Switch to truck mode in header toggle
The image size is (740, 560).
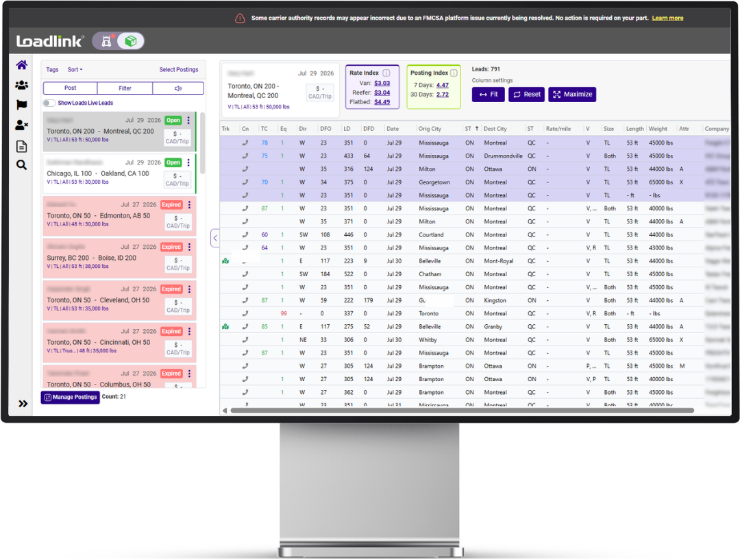(x=107, y=41)
